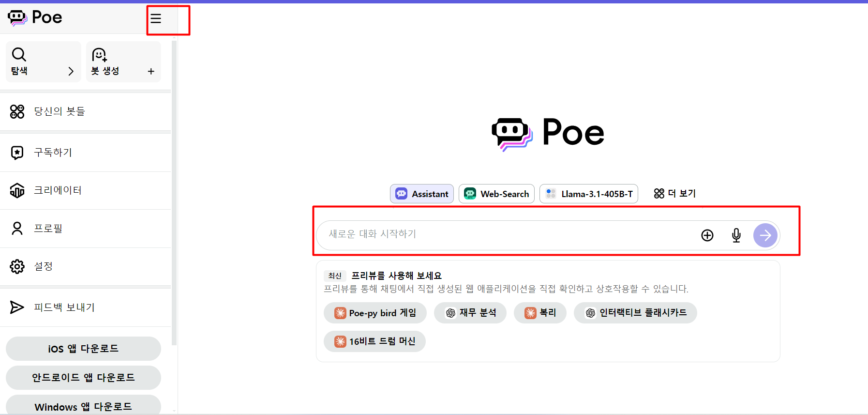Select 구독하기 in the sidebar
868x415 pixels.
coord(86,153)
